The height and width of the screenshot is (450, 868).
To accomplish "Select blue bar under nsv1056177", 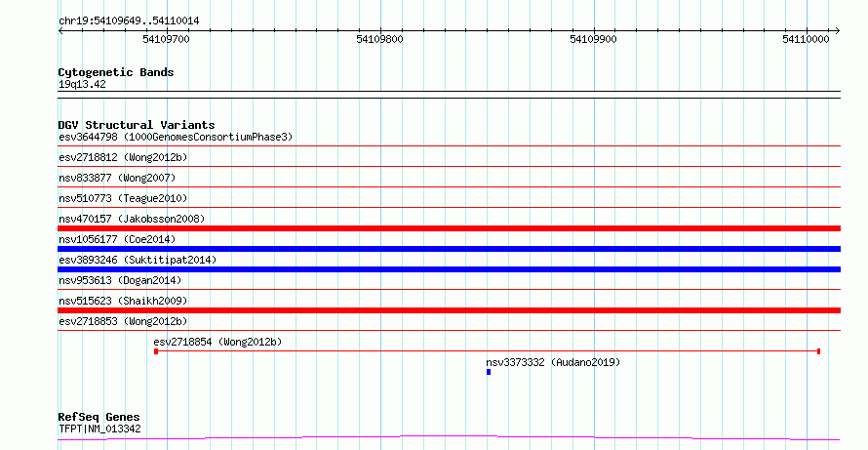I will (x=449, y=249).
